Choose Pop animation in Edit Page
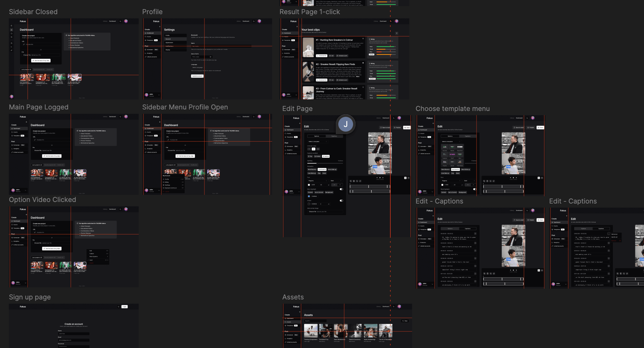Image resolution: width=644 pixels, height=348 pixels. [319, 173]
